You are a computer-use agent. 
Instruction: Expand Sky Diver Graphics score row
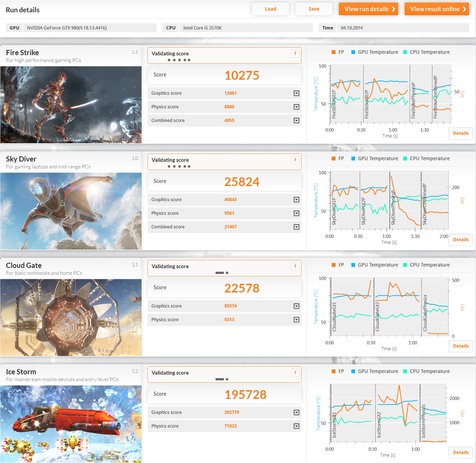(x=296, y=200)
